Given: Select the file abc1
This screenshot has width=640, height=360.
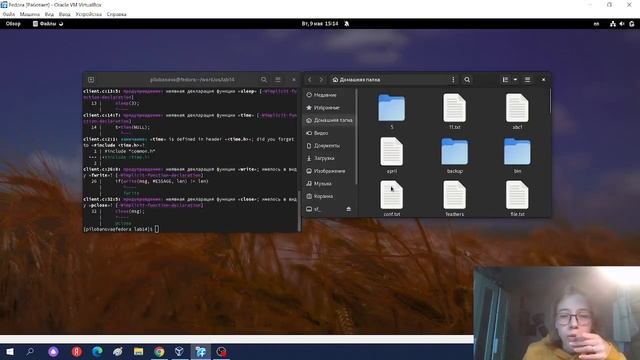Looking at the screenshot, I should click(517, 111).
